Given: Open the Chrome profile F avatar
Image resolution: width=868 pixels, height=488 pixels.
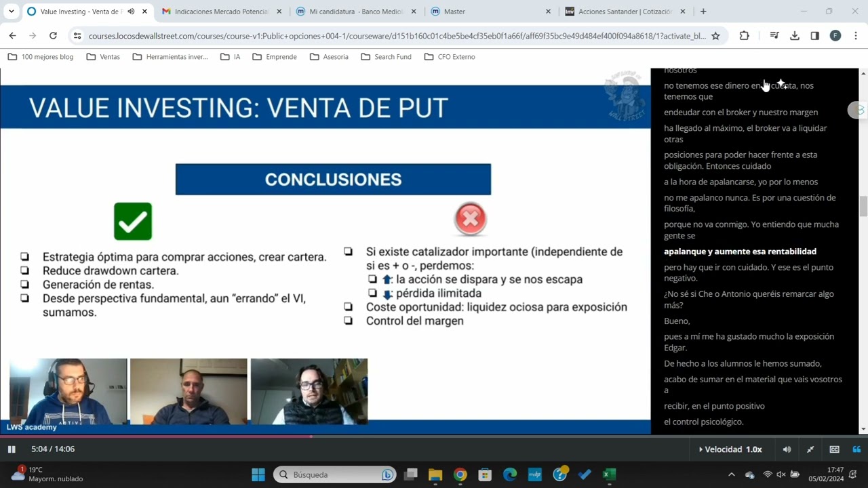Looking at the screenshot, I should 835,36.
